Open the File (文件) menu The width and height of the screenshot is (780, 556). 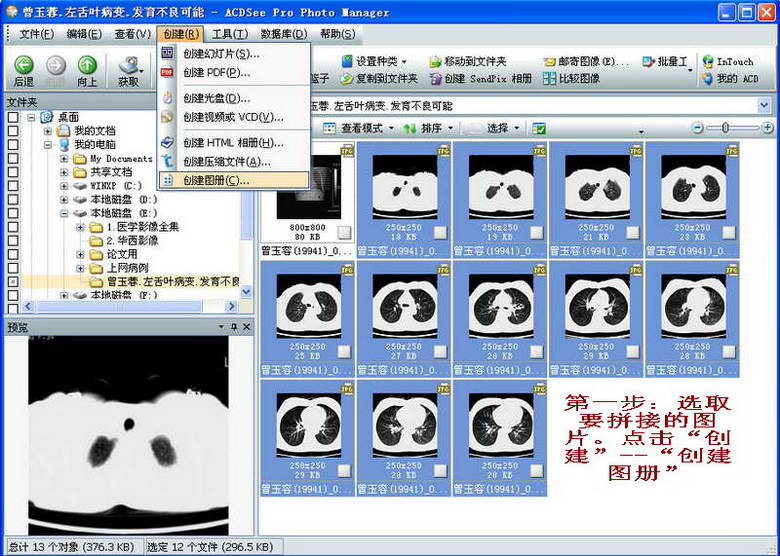point(36,34)
